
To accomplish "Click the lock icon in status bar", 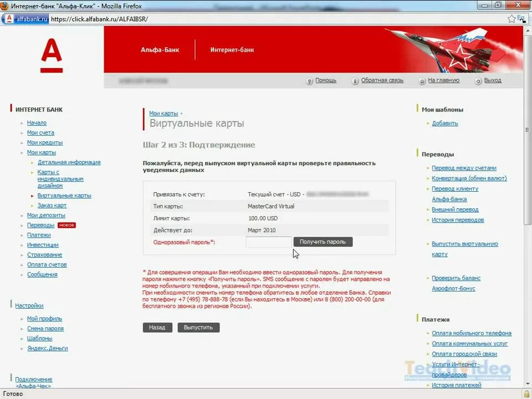I will tap(527, 394).
